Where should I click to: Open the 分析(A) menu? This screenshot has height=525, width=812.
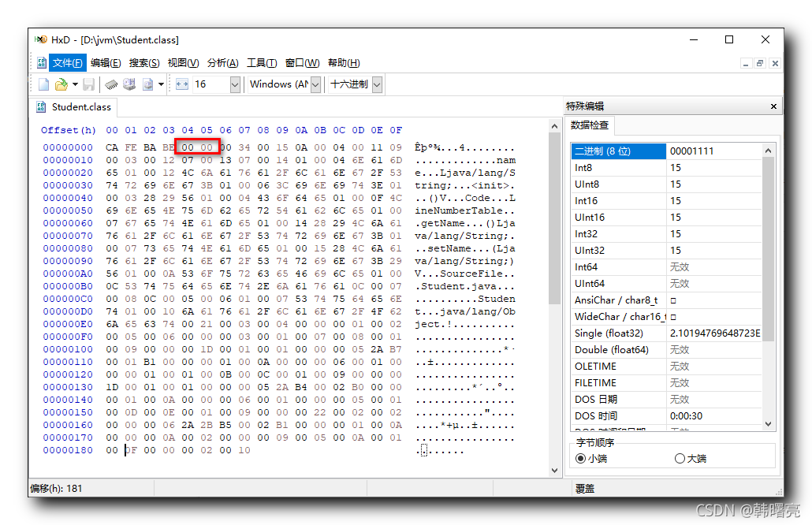222,63
